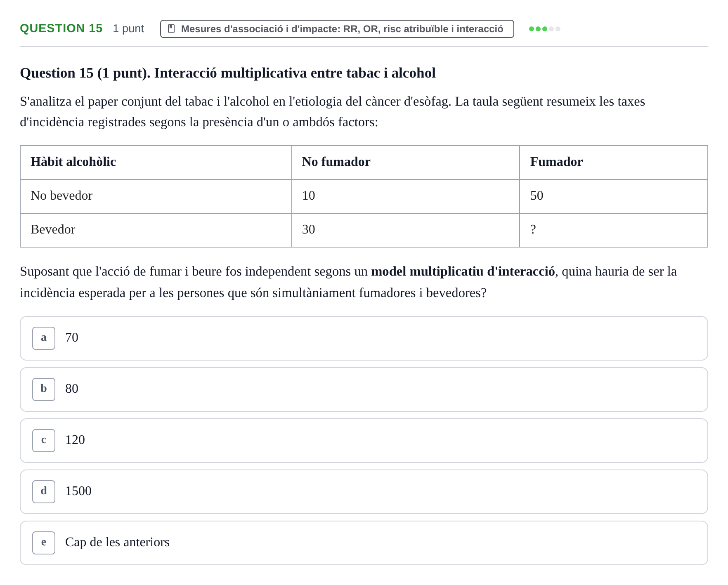The image size is (728, 585).
Task: Select answer option a, 70
Action: (364, 338)
